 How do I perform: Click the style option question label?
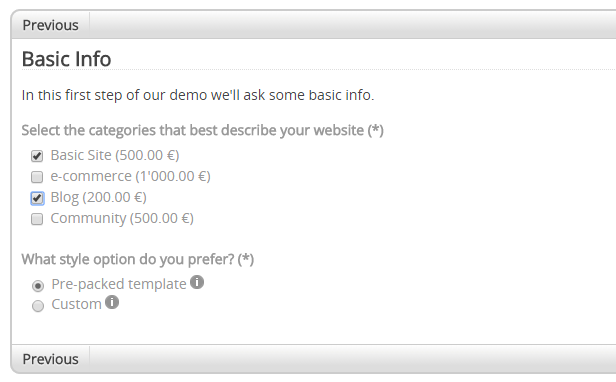click(x=138, y=259)
